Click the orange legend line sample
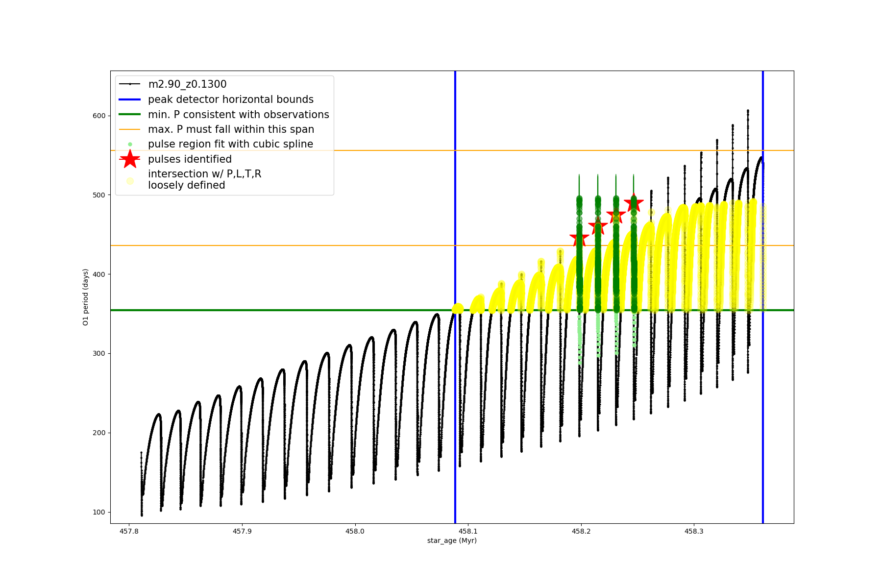Screen dimensions: 882x588 point(130,129)
